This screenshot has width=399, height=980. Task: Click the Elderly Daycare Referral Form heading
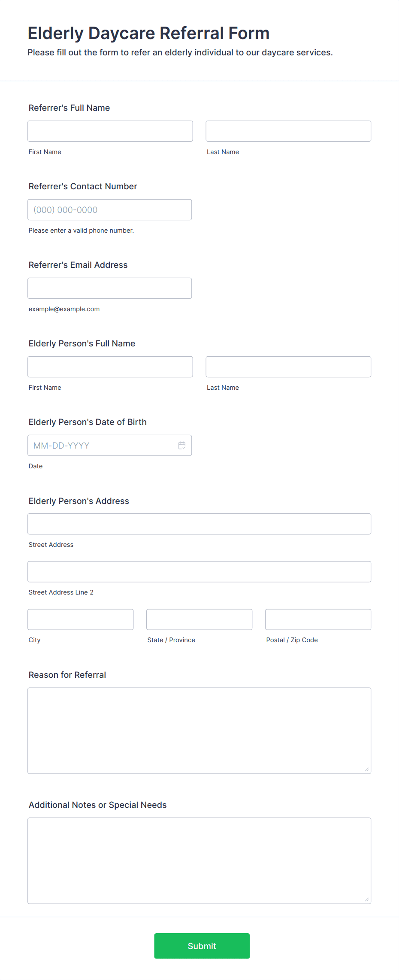tap(148, 33)
